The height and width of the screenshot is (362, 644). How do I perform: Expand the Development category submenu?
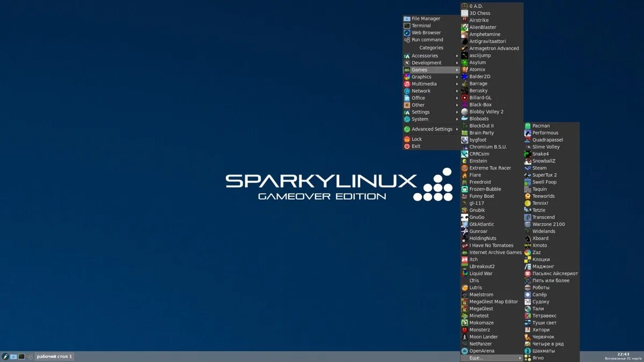(x=431, y=63)
